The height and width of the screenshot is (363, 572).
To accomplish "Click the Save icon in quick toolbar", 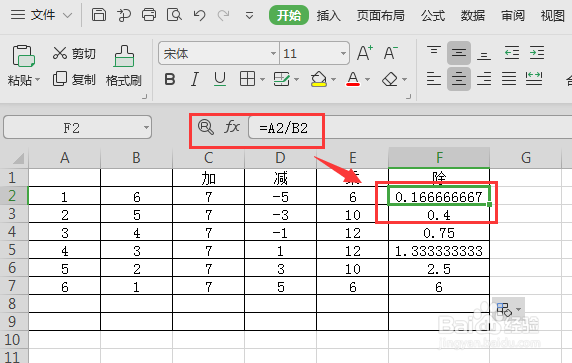I will click(99, 15).
